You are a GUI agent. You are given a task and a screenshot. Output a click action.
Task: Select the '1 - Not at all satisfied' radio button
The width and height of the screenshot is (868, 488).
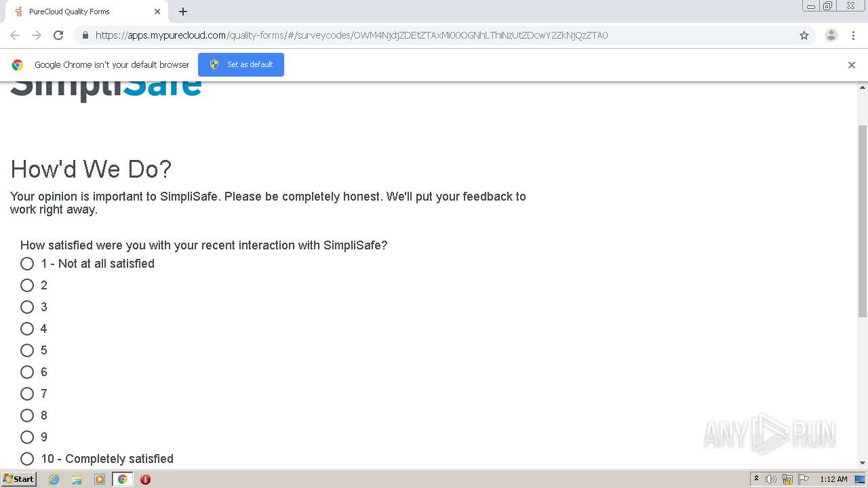[x=27, y=264]
